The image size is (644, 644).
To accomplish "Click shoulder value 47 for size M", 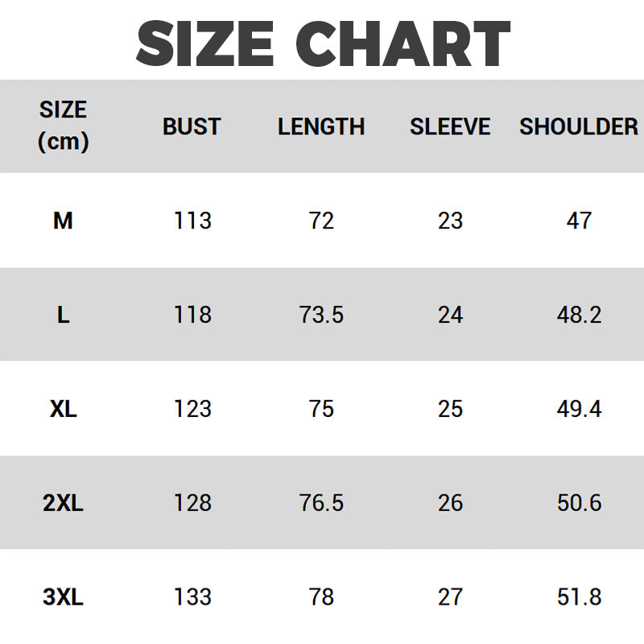I will coord(579,221).
